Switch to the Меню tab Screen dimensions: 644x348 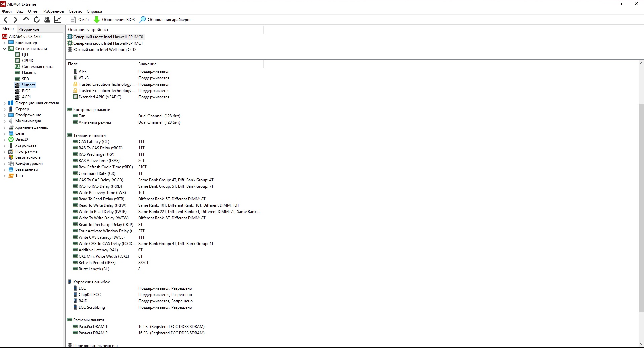8,29
